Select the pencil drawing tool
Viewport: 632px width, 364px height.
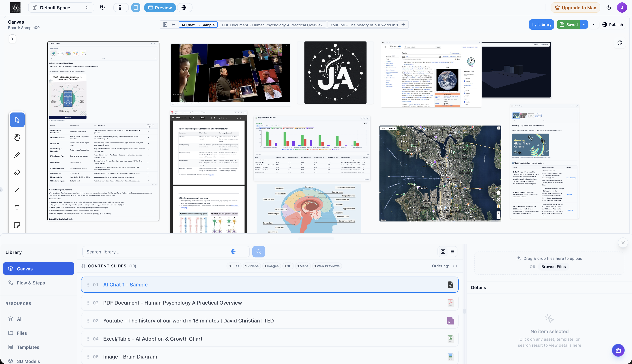click(17, 155)
